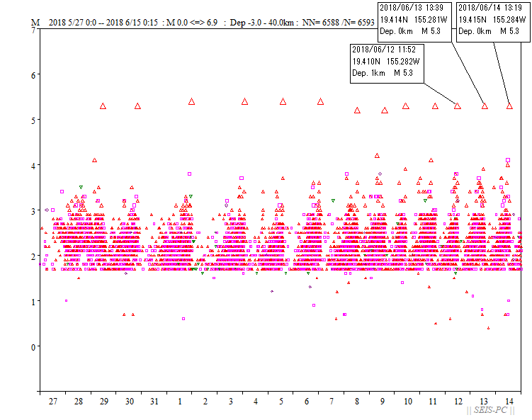532x420 pixels.
Task: Click the M 5.3 triangle on June 10
Action: tap(406, 106)
